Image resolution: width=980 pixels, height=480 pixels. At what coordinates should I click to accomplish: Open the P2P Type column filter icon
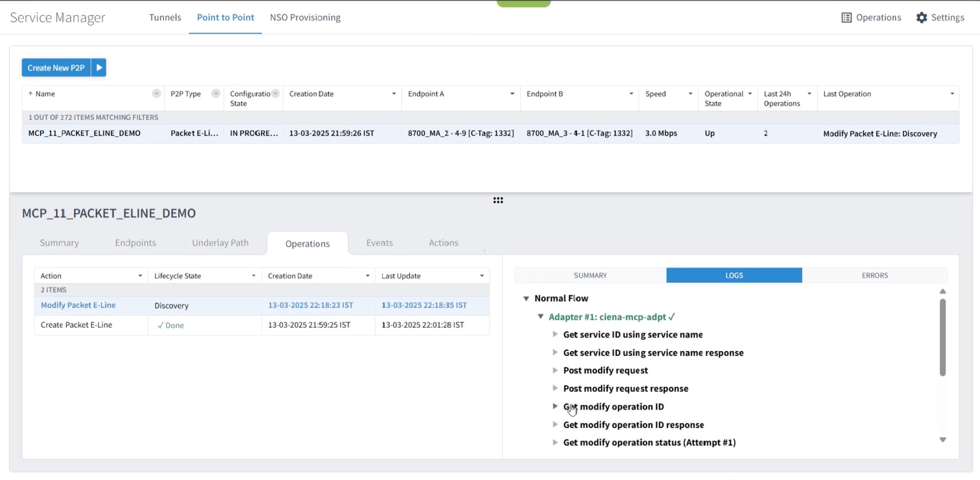point(216,94)
